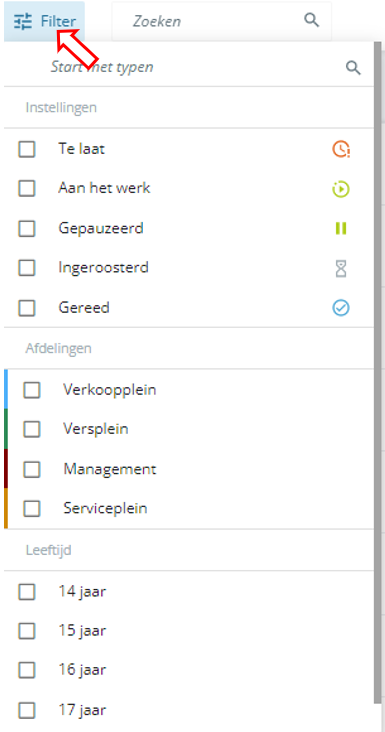This screenshot has width=385, height=732.
Task: Choose the '14 jaar' option label
Action: click(82, 592)
